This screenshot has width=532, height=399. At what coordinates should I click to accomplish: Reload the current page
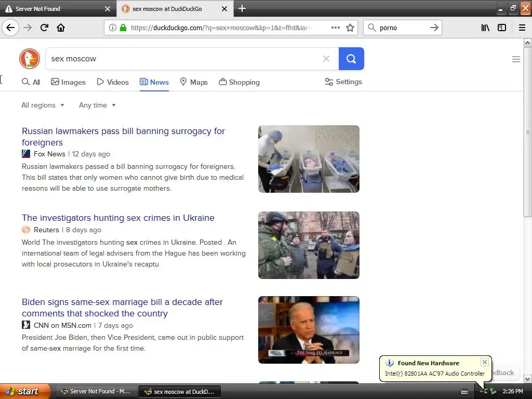point(44,28)
